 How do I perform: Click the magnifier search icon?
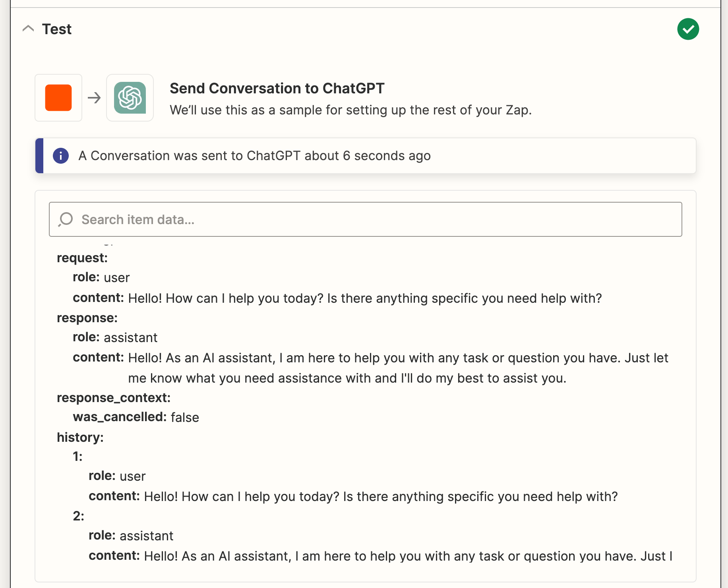click(66, 219)
